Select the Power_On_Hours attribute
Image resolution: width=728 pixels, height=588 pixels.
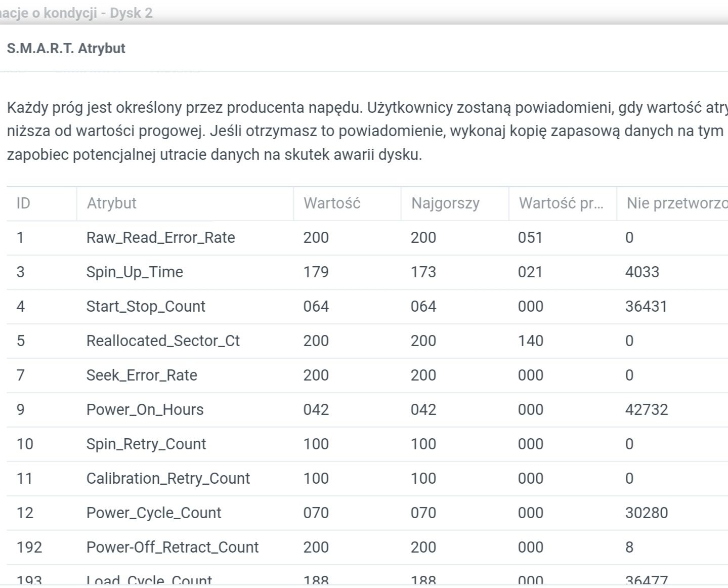click(145, 410)
